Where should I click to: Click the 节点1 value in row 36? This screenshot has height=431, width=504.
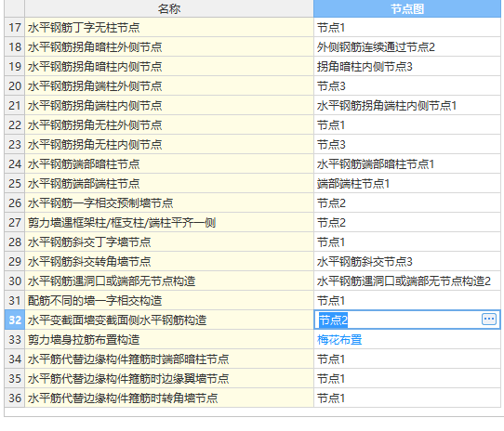(407, 398)
